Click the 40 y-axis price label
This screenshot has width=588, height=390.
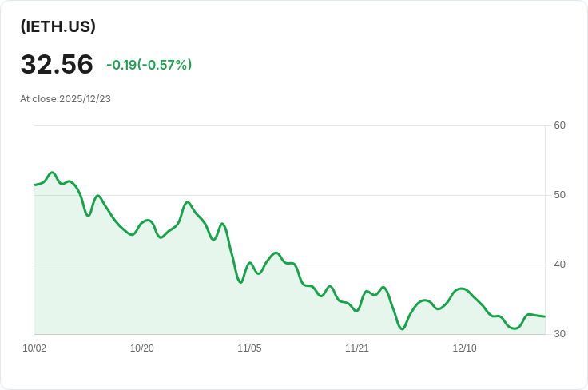click(x=559, y=265)
